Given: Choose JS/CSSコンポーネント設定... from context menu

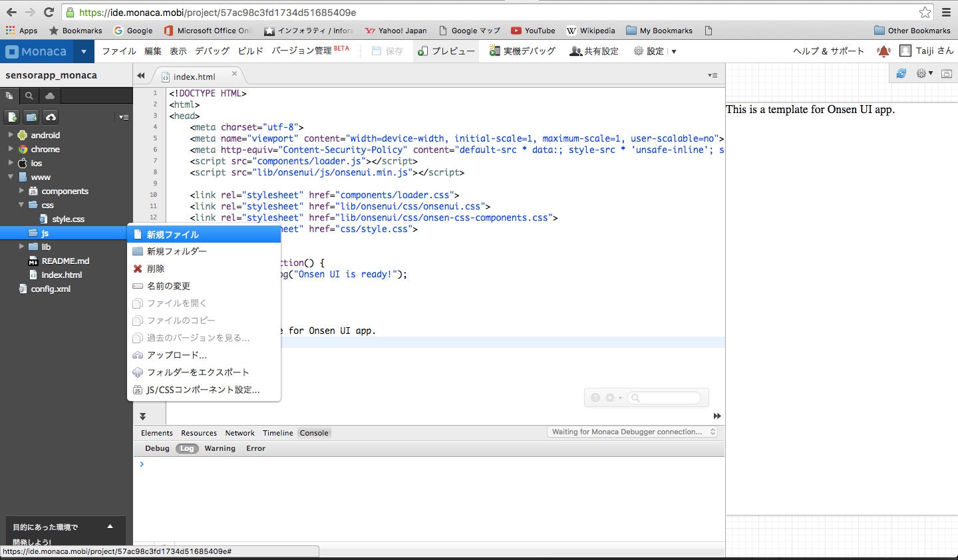Looking at the screenshot, I should 204,390.
